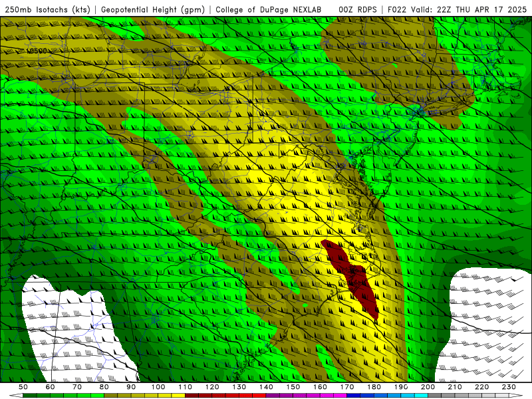Select the darkest green swatch at 50 knots
This screenshot has width=532, height=399.
[30, 396]
